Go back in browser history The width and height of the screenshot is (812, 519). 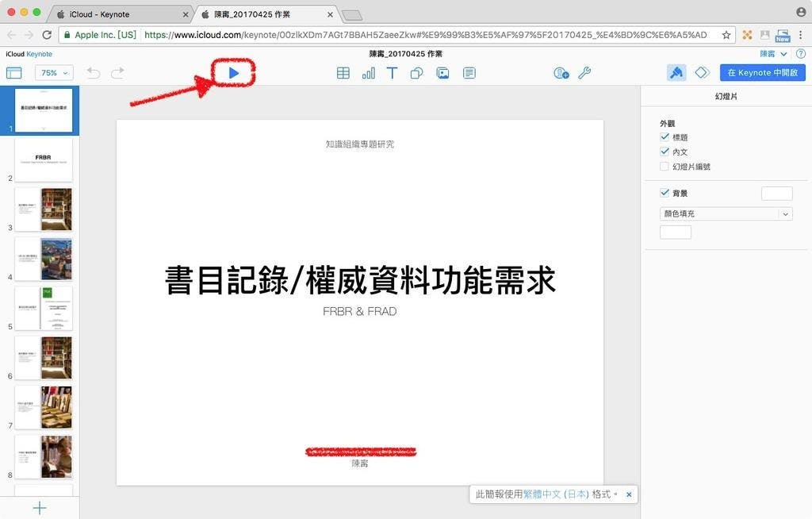pos(12,35)
